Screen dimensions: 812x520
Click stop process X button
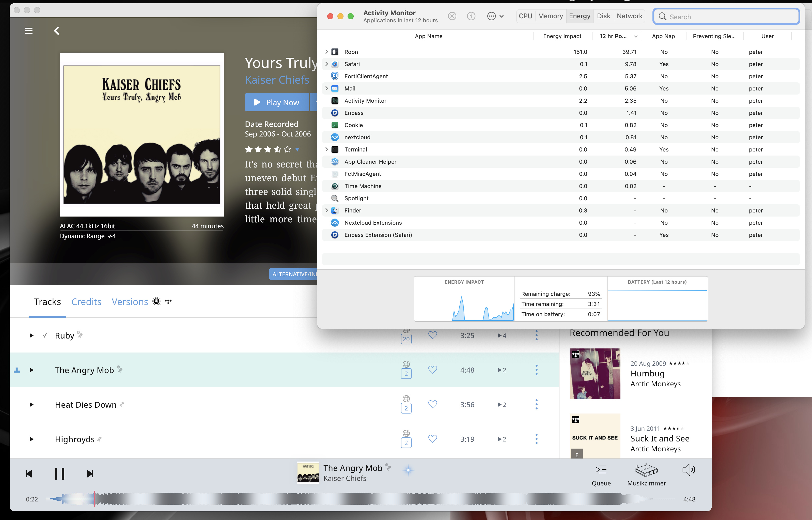coord(452,16)
